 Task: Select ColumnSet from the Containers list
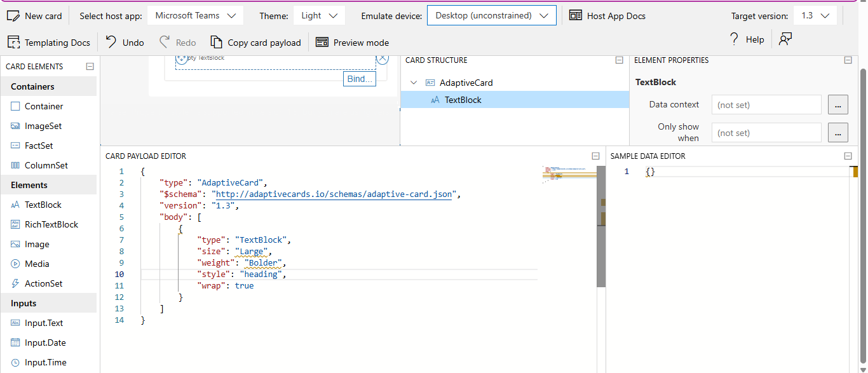[46, 165]
